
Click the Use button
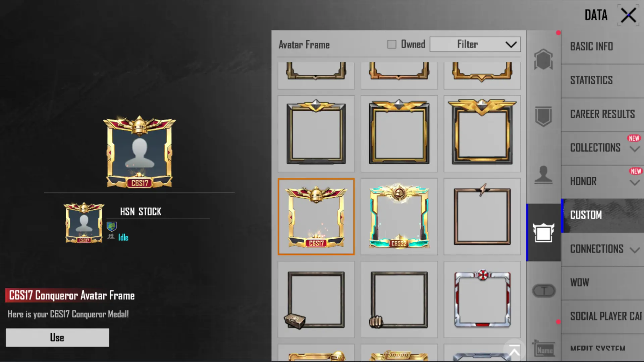tap(57, 338)
